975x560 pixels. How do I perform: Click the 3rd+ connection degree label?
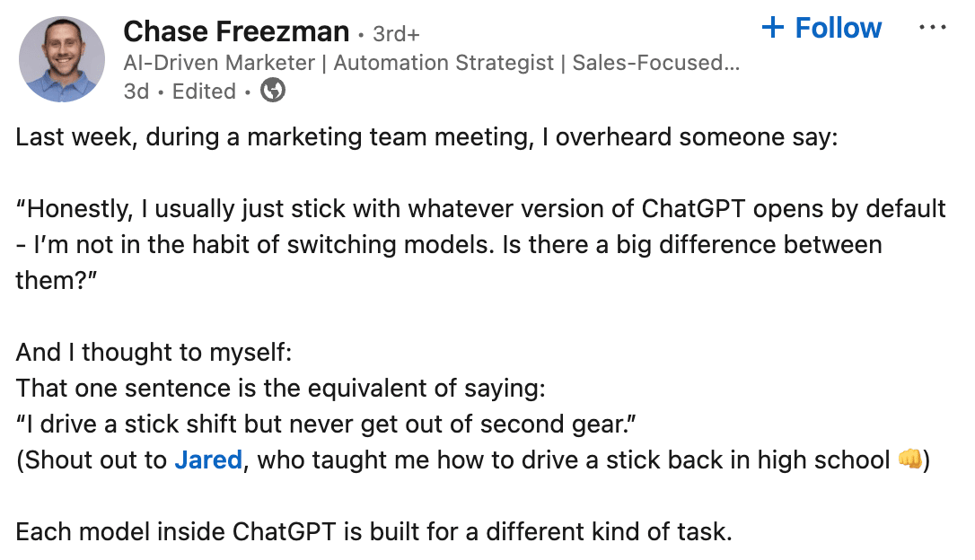pos(396,34)
